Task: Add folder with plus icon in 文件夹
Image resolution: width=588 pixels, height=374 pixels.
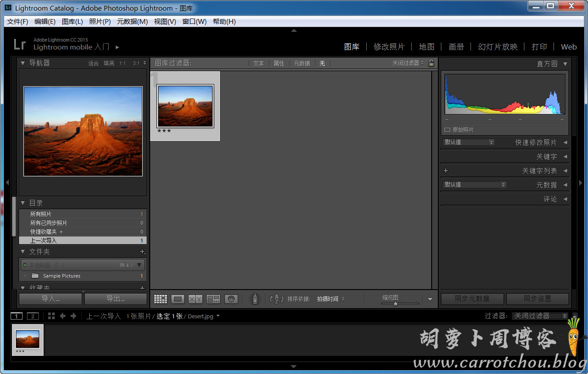Action: click(x=142, y=252)
